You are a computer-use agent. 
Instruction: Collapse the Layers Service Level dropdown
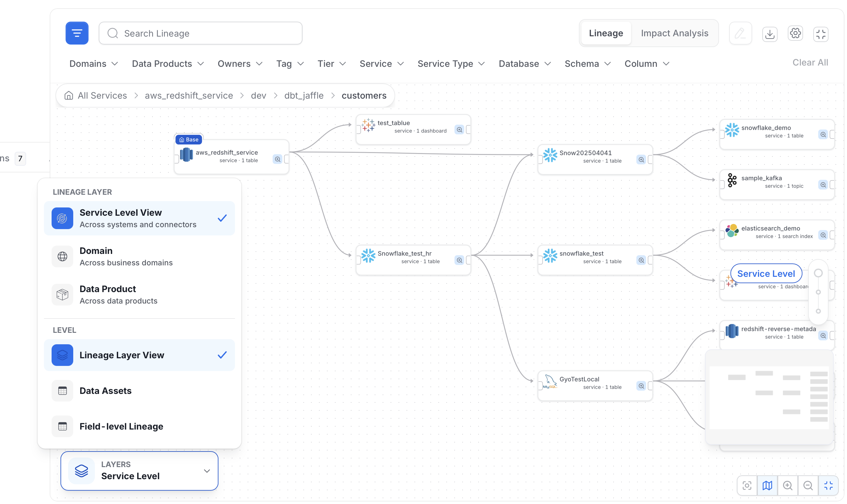139,471
